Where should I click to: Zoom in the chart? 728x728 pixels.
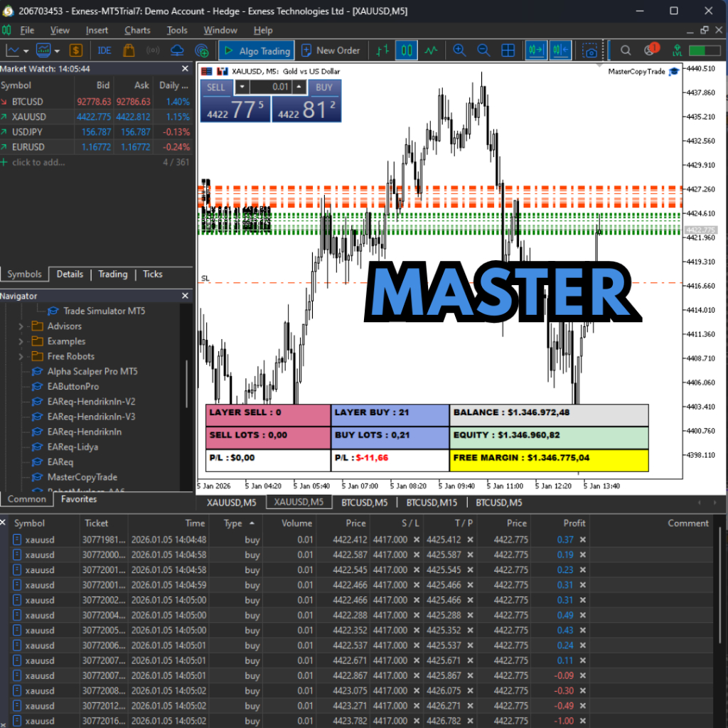459,50
